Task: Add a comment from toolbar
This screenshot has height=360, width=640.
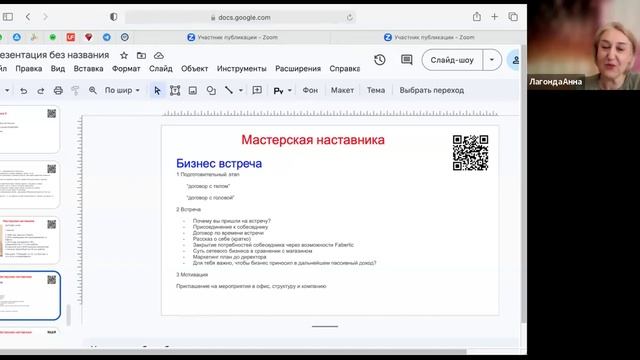Action: 257,90
